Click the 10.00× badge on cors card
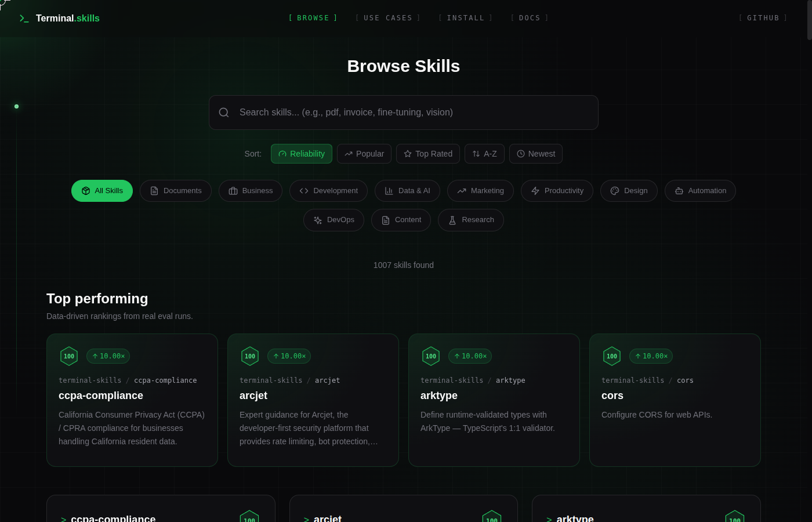This screenshot has width=812, height=522. [651, 356]
